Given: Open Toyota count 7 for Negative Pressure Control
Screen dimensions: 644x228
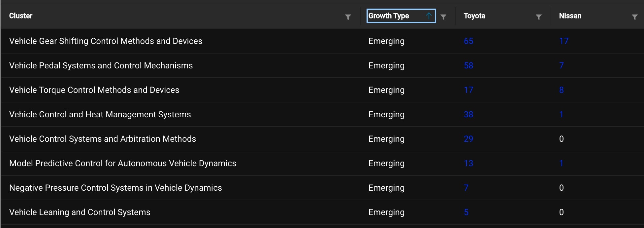Looking at the screenshot, I should (x=466, y=188).
